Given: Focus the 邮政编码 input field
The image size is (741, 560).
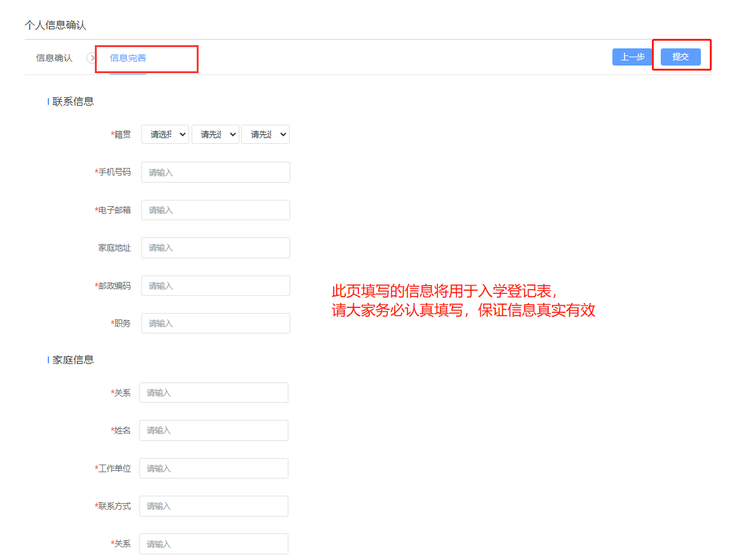Looking at the screenshot, I should click(216, 286).
